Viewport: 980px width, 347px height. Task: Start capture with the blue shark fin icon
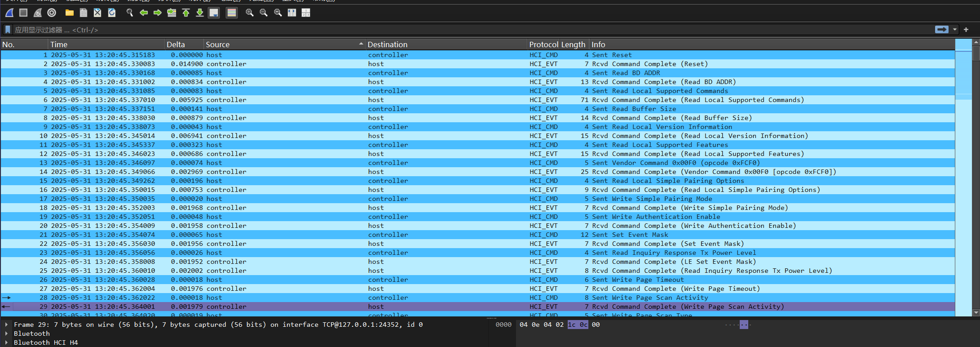tap(9, 13)
